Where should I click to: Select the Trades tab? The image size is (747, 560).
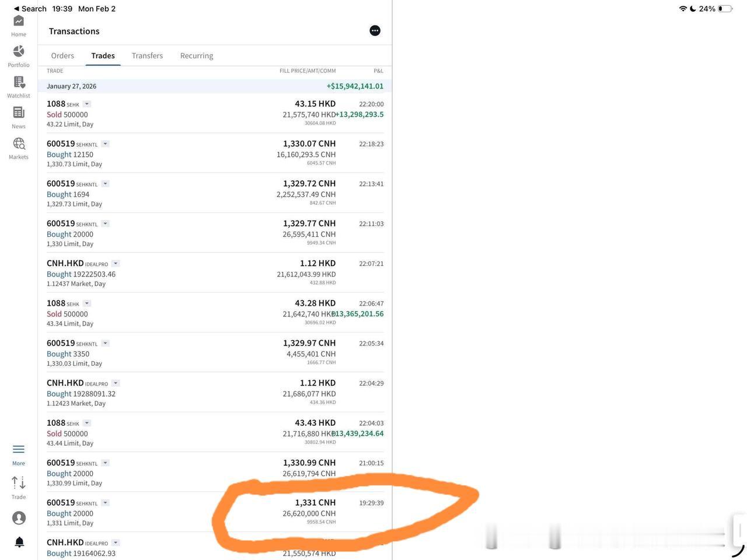[103, 56]
